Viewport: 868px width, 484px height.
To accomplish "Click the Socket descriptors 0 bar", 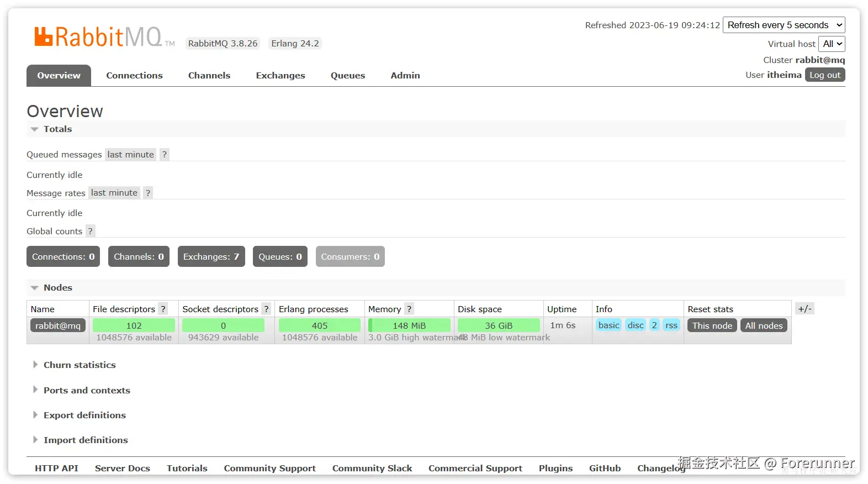I will click(x=223, y=325).
